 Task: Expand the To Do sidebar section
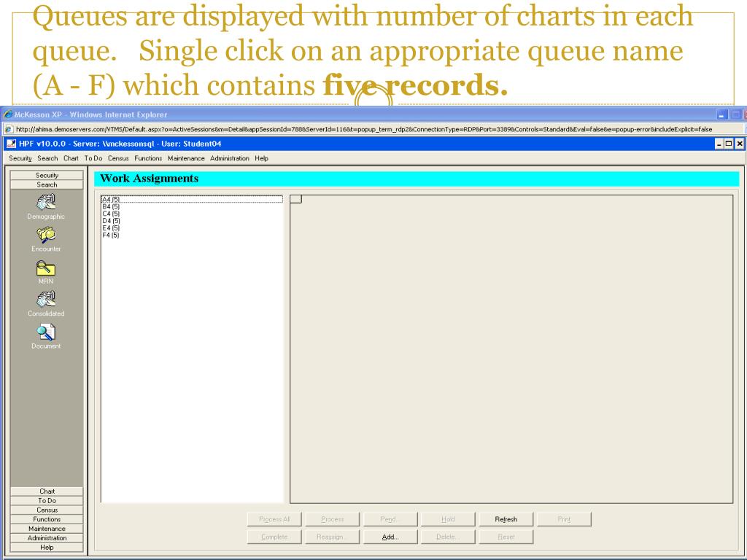click(x=47, y=501)
